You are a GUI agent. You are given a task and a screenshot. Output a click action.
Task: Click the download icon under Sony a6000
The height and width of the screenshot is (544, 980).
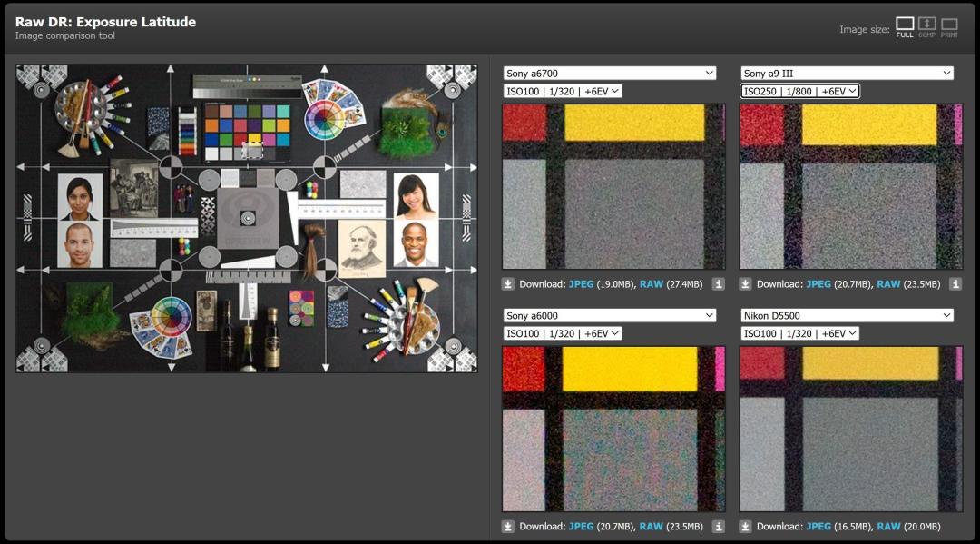point(507,527)
